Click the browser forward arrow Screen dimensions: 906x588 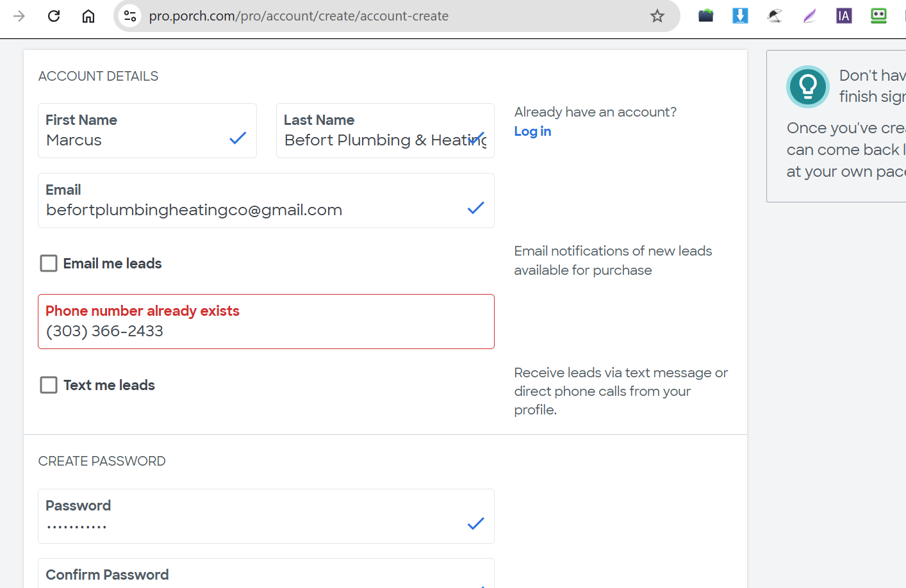tap(19, 16)
